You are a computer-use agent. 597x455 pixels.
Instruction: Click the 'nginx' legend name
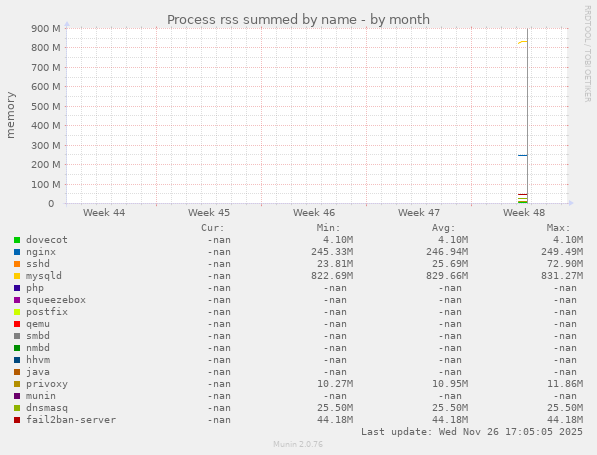pos(41,252)
